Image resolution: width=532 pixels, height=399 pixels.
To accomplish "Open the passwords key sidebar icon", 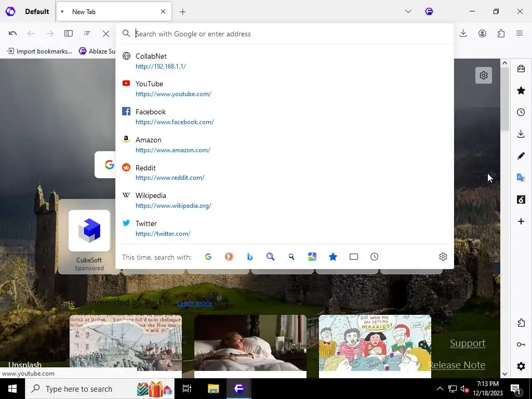I will 521,344.
